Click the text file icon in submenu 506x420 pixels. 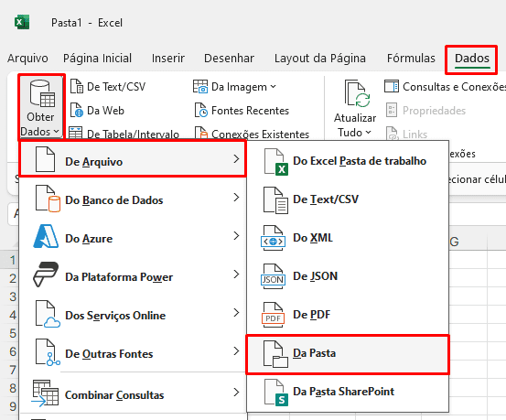click(276, 200)
